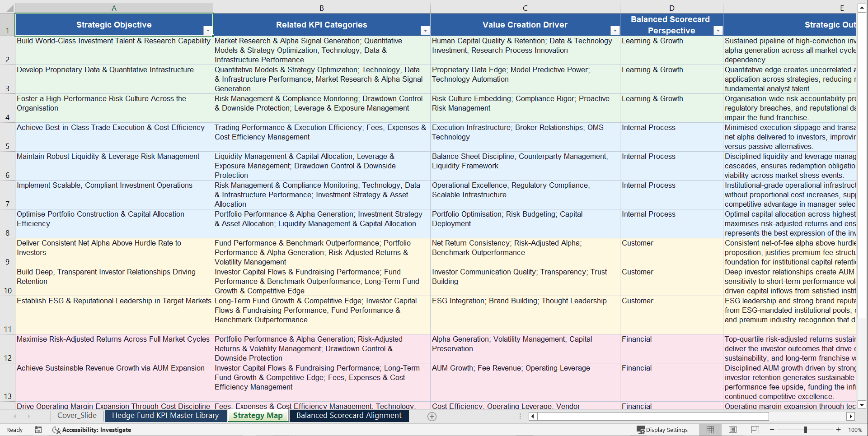Viewport: 868px width, 436px height.
Task: Select row 2 header
Action: [8, 51]
